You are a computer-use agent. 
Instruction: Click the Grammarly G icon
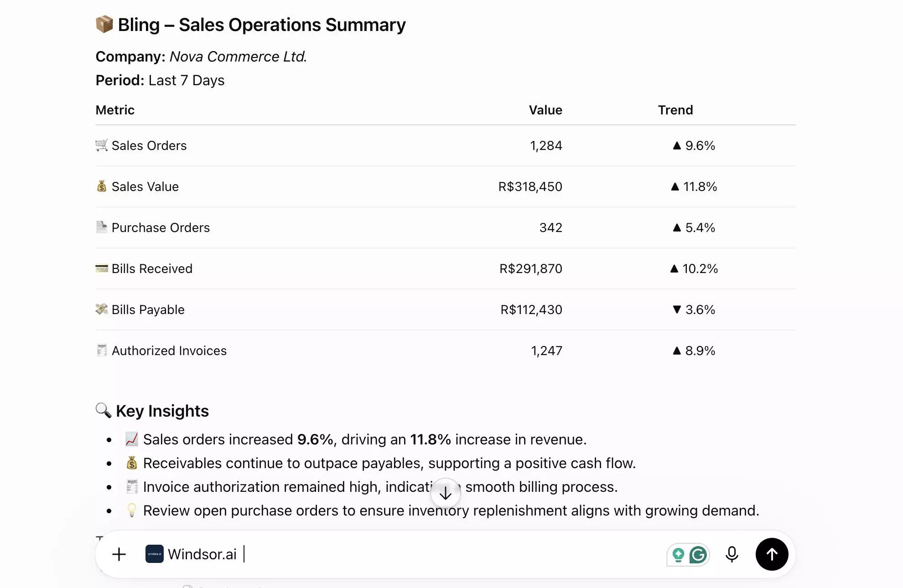click(698, 555)
